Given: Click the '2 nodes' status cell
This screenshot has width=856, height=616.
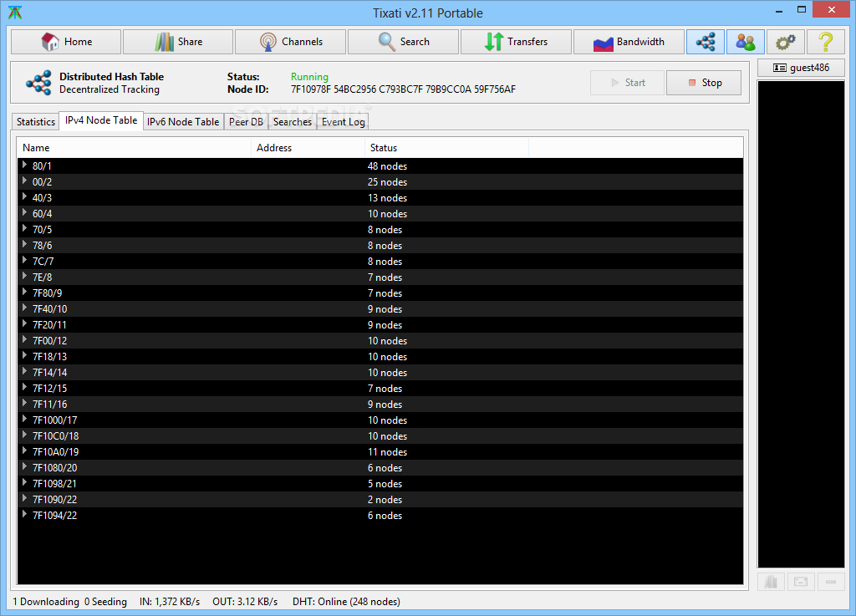Looking at the screenshot, I should click(x=385, y=499).
